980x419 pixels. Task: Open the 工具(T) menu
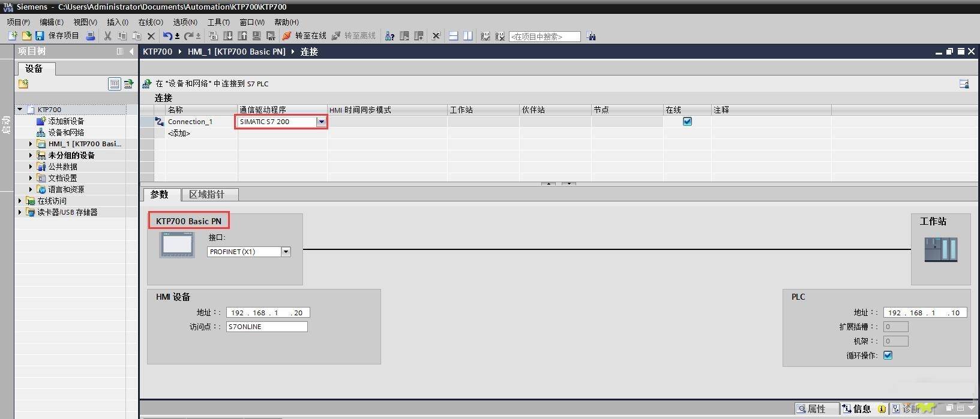coord(218,22)
